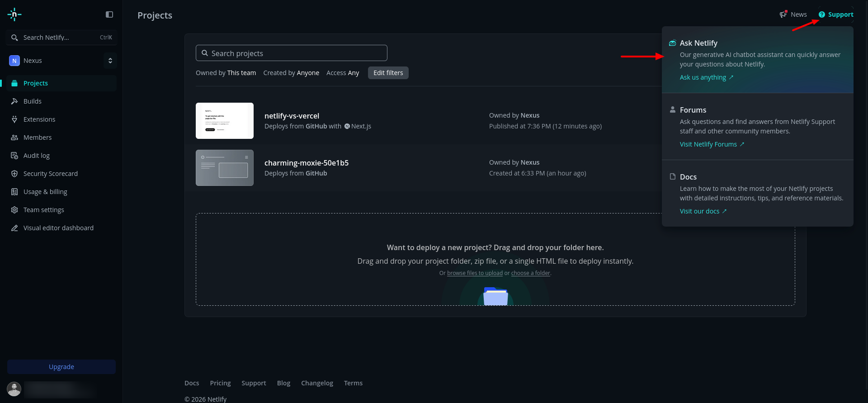Open the Access Any filter
The width and height of the screenshot is (868, 403).
pos(343,73)
